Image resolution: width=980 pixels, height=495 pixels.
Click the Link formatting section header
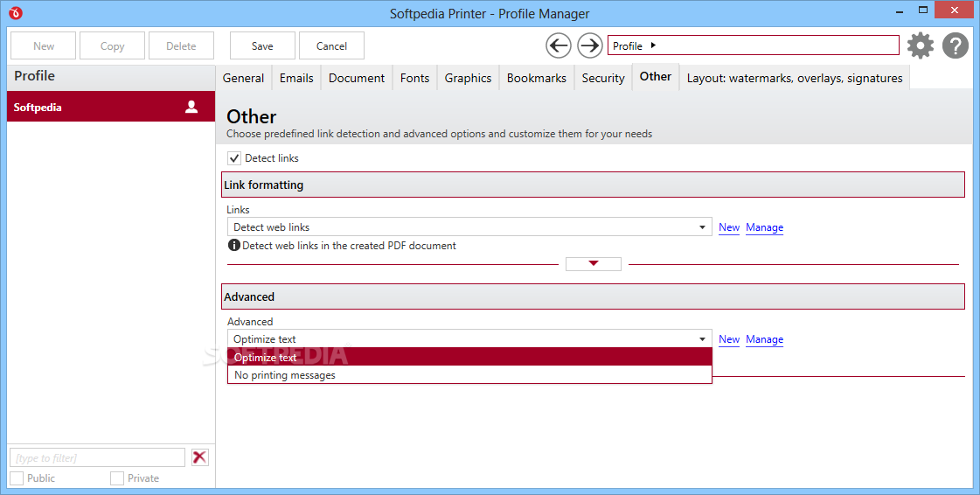(x=593, y=185)
